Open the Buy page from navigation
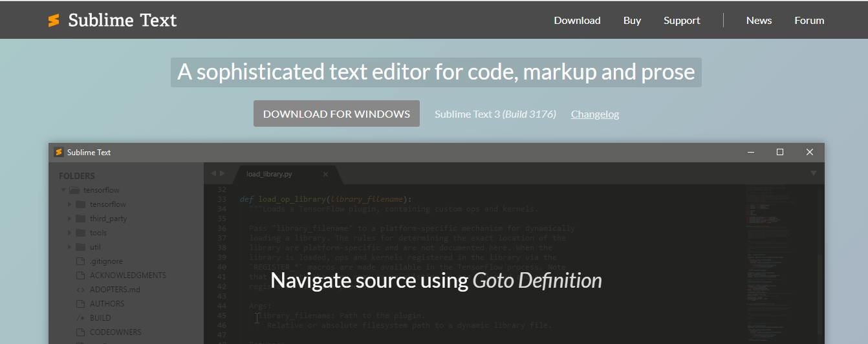 (632, 20)
